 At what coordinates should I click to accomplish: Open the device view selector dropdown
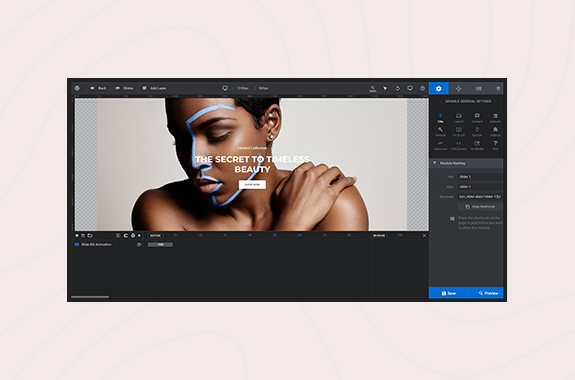pos(410,88)
